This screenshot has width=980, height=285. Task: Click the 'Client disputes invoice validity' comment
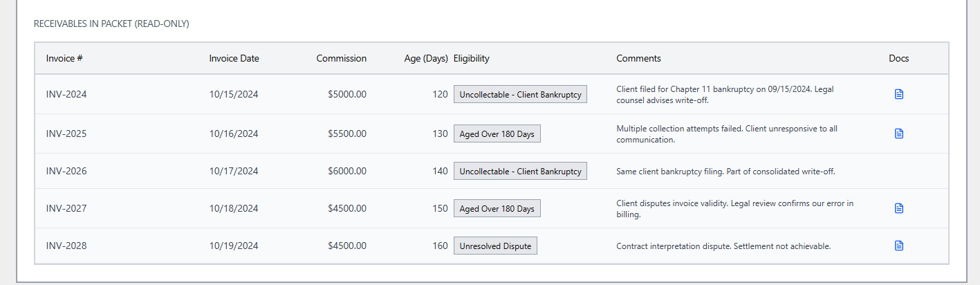point(734,208)
